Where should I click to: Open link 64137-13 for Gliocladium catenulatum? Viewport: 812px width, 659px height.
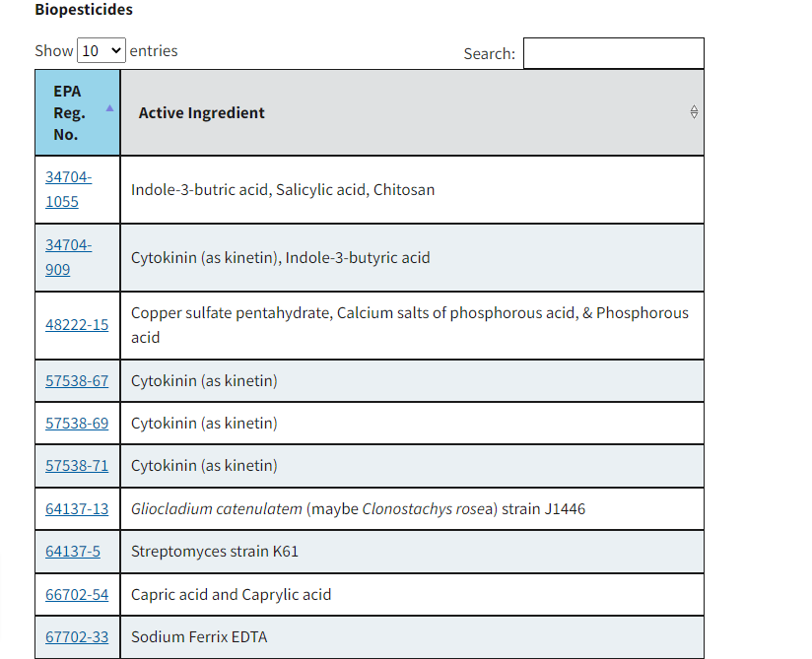(x=77, y=508)
